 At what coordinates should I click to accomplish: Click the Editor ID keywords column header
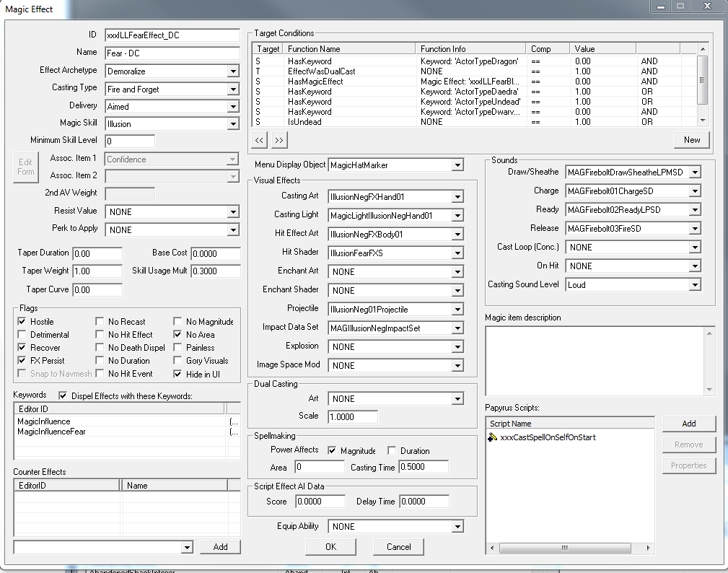click(x=120, y=408)
